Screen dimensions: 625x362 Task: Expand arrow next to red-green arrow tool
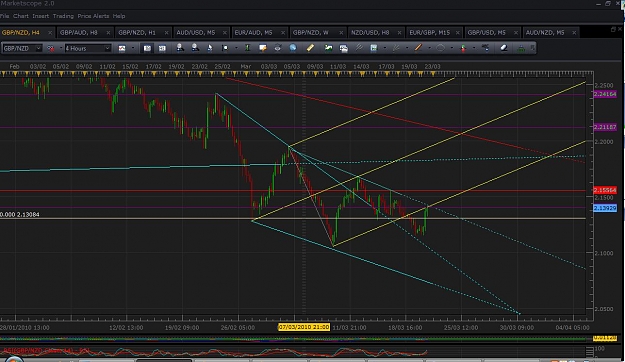click(474, 48)
